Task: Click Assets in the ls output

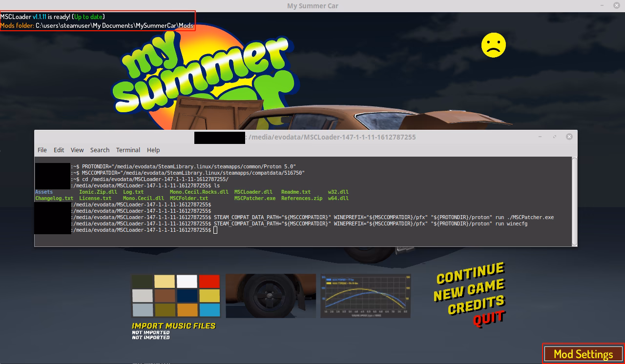Action: (44, 192)
